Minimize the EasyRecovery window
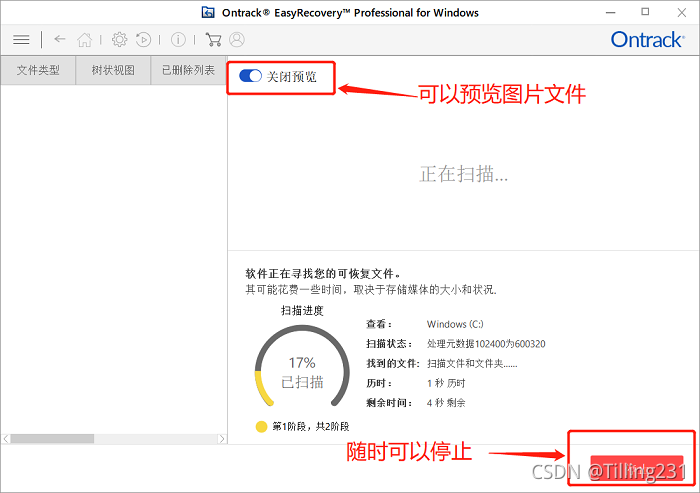The width and height of the screenshot is (700, 493). tap(610, 13)
